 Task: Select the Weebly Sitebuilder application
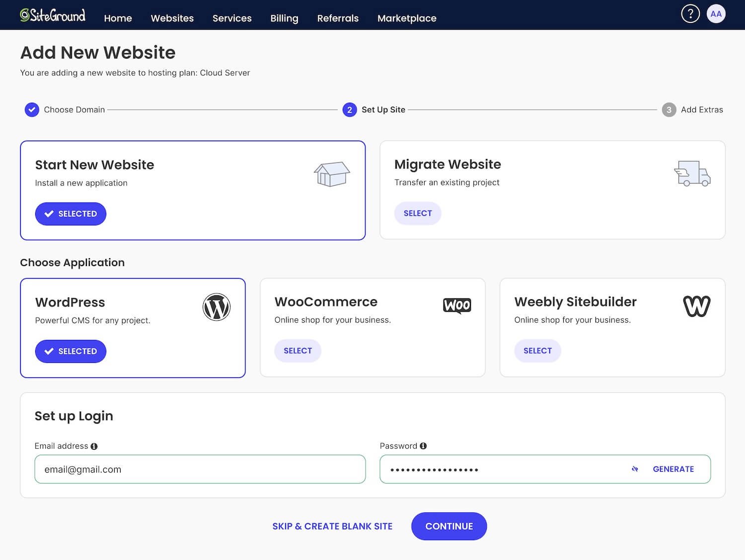[x=537, y=351]
